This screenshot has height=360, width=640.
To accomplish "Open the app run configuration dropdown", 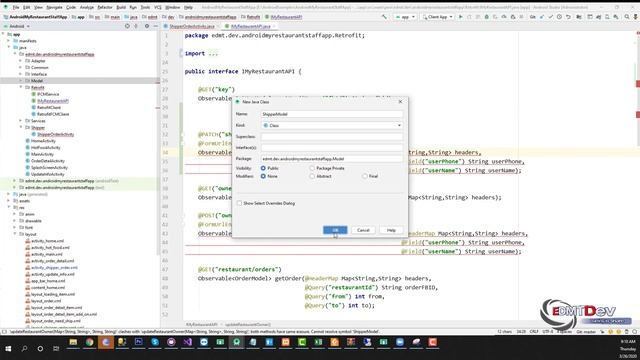I will 405,17.
